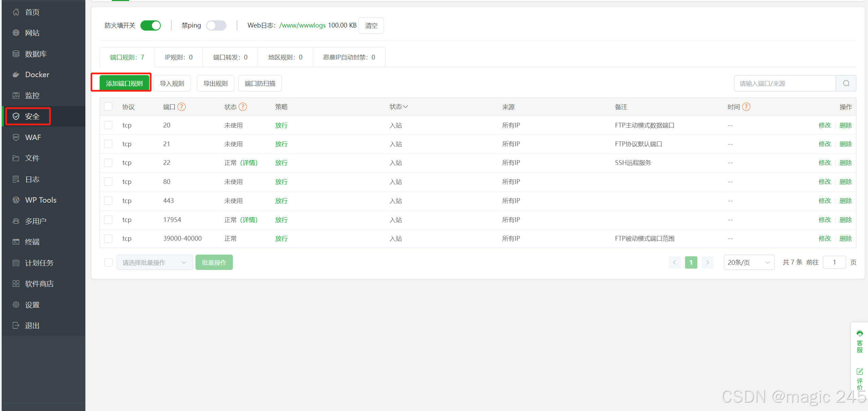The height and width of the screenshot is (411, 868).
Task: Click the 终端 terminal sidebar icon
Action: 16,242
